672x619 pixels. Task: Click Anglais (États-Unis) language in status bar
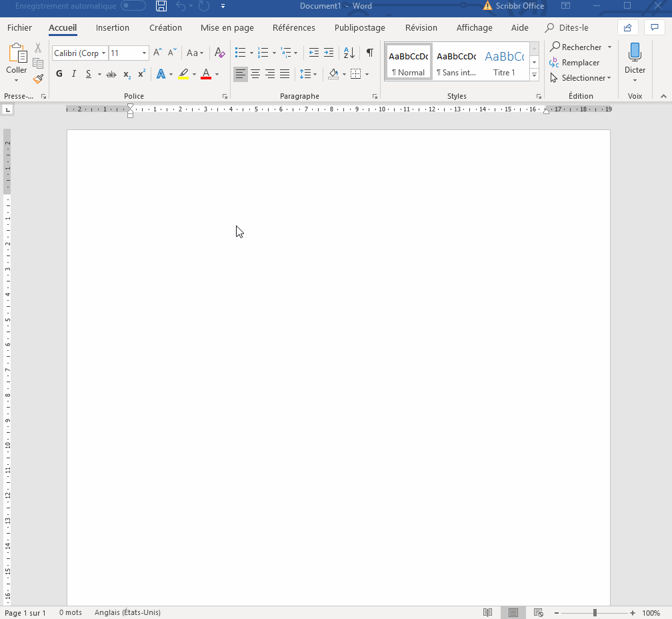click(x=127, y=612)
